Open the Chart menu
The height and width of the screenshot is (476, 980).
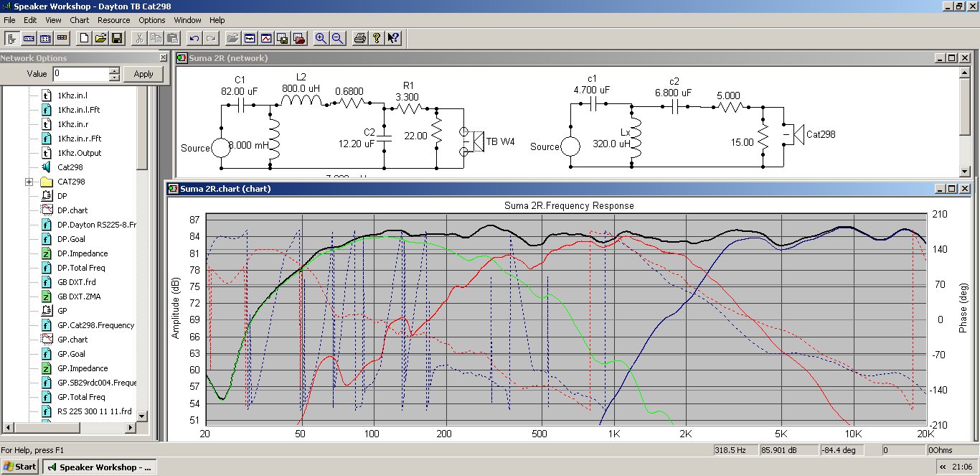click(80, 20)
